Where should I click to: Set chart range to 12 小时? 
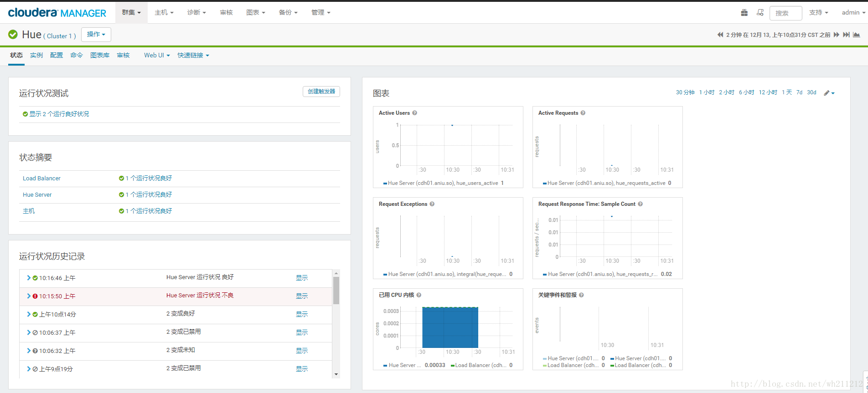coord(768,92)
